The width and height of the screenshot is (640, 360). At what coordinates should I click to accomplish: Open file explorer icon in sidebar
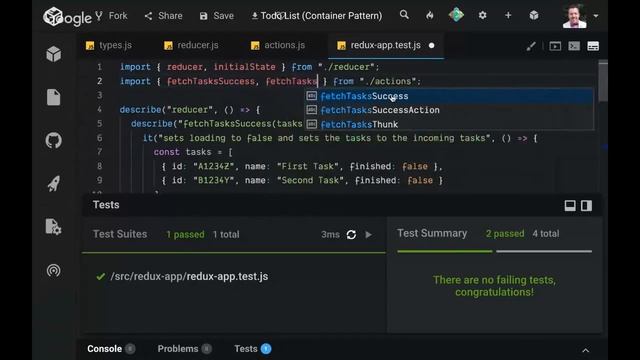(53, 98)
